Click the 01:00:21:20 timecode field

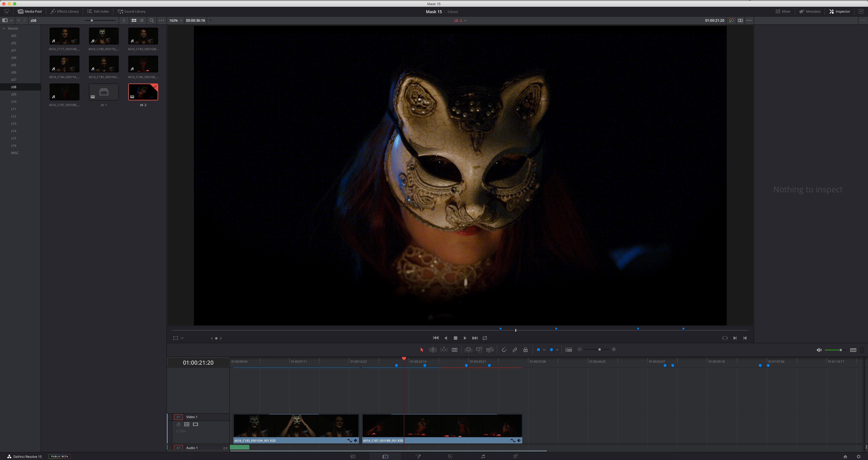point(198,363)
